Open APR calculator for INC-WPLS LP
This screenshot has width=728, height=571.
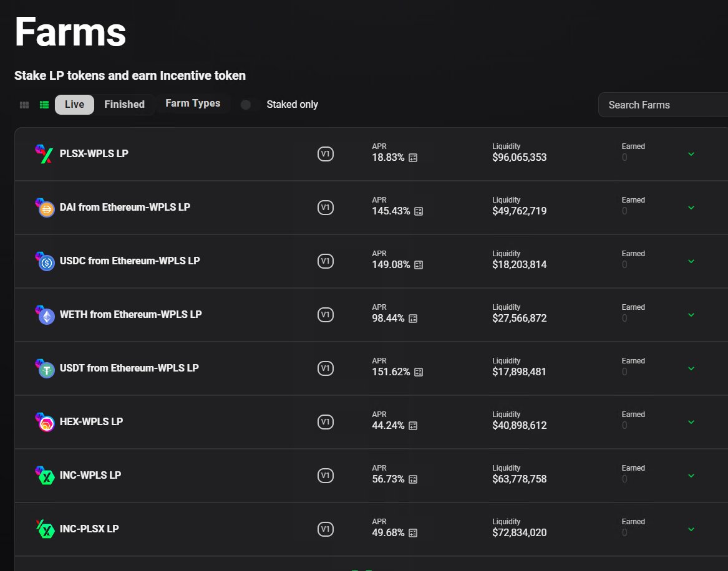coord(413,479)
